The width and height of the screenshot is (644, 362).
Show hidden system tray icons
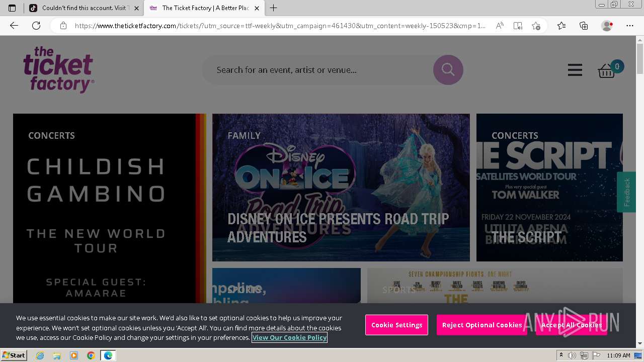point(561,355)
